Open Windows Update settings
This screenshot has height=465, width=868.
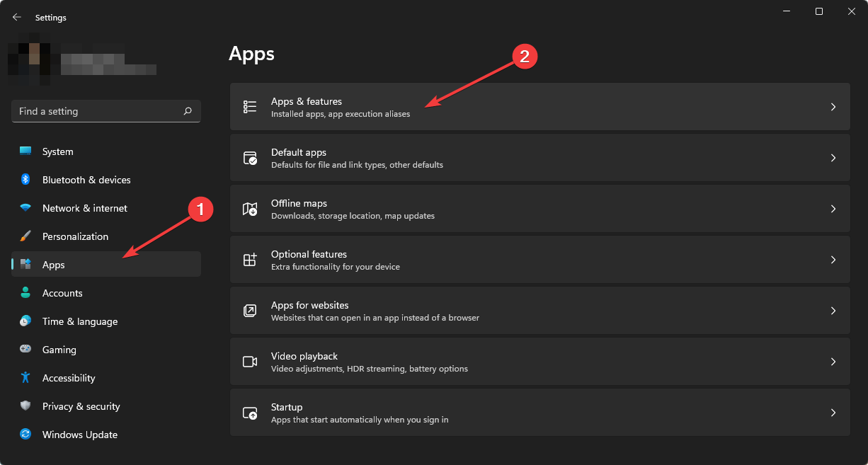point(79,434)
